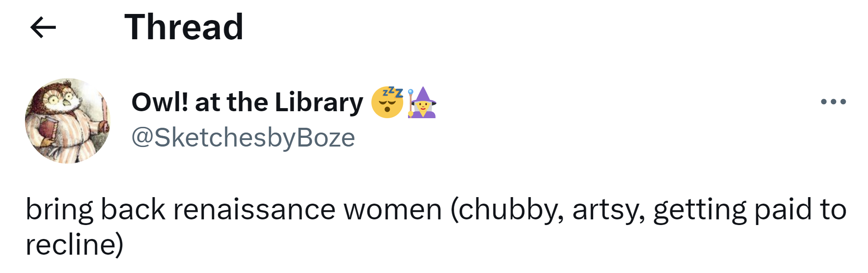
Task: Open the three-dot more options menu
Action: click(x=833, y=102)
